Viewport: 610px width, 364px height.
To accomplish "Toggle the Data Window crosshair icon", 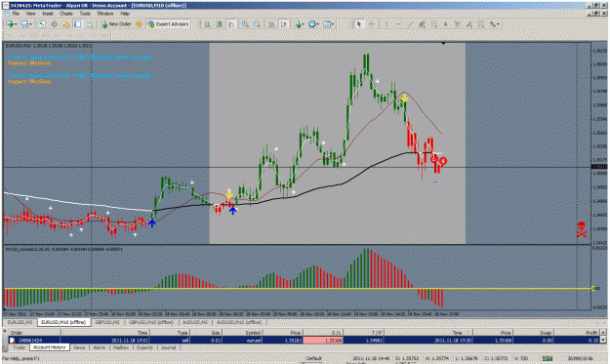I will (x=54, y=24).
